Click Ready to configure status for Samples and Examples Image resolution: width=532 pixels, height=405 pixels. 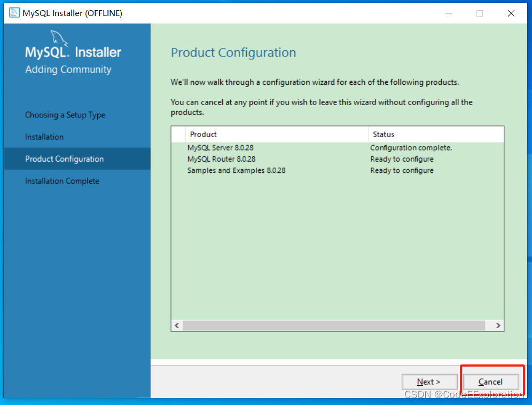(x=402, y=170)
